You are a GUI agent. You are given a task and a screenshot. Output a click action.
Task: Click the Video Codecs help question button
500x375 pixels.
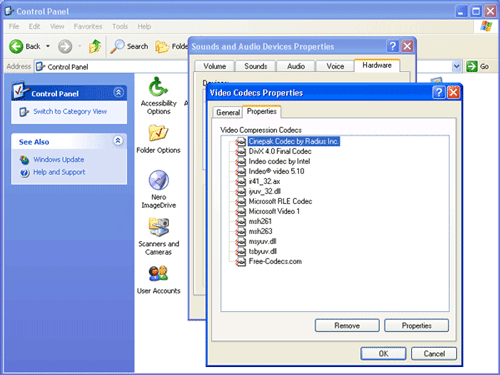(x=439, y=92)
